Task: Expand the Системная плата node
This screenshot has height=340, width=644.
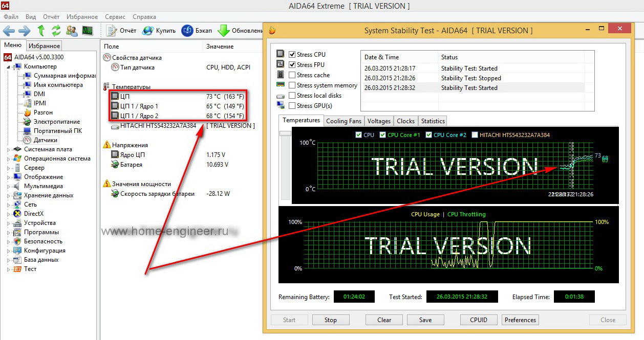Action: point(9,149)
